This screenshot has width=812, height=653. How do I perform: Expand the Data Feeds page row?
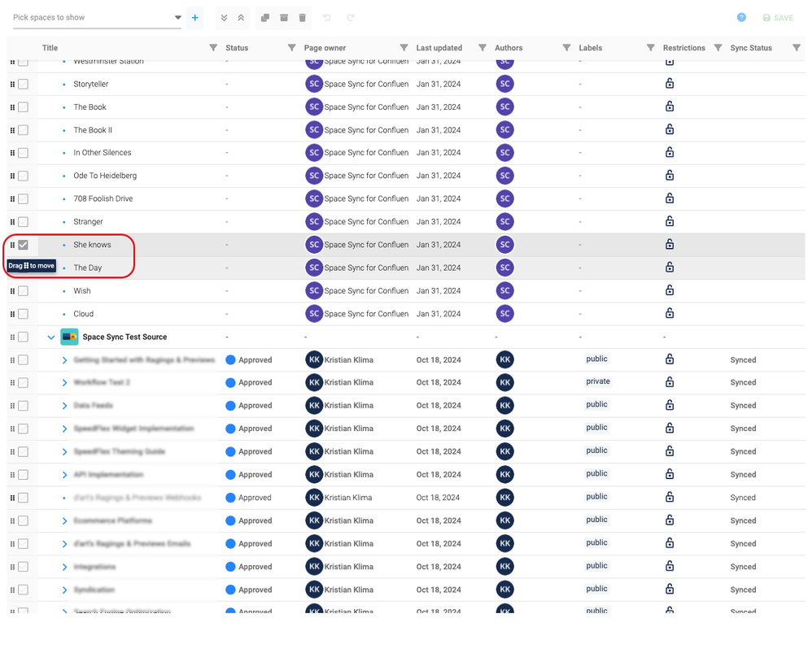(64, 406)
